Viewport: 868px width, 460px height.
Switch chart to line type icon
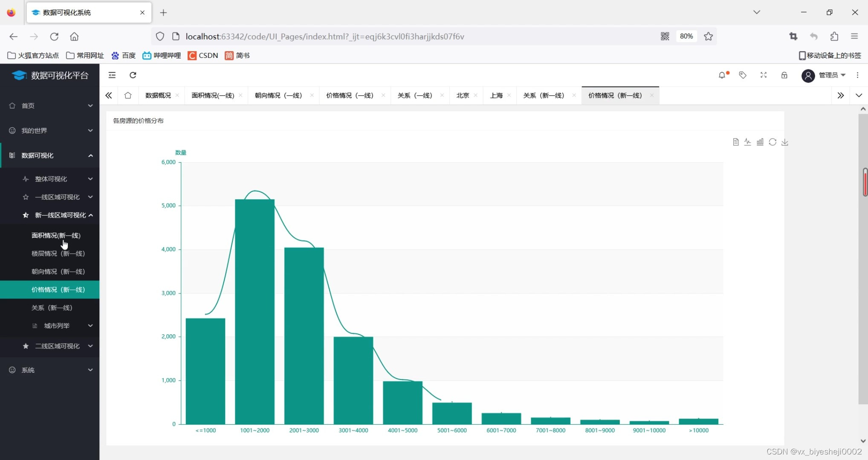[748, 142]
